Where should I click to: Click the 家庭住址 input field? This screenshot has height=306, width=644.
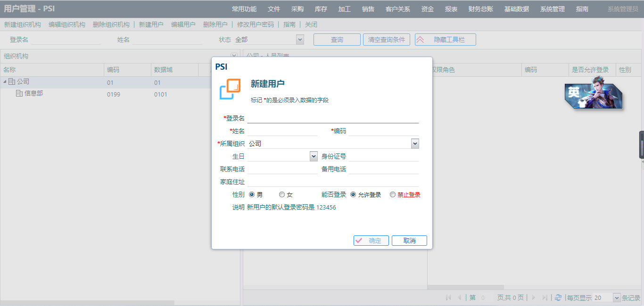(x=333, y=182)
